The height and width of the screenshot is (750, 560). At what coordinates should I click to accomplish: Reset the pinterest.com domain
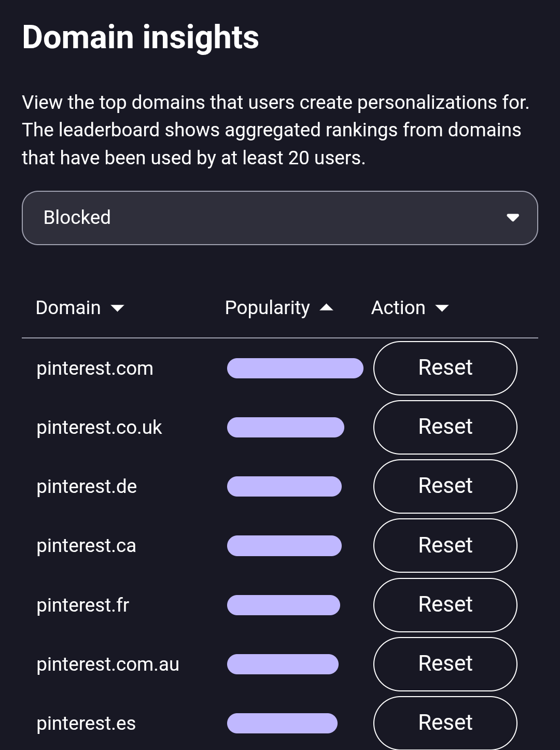[x=445, y=368]
